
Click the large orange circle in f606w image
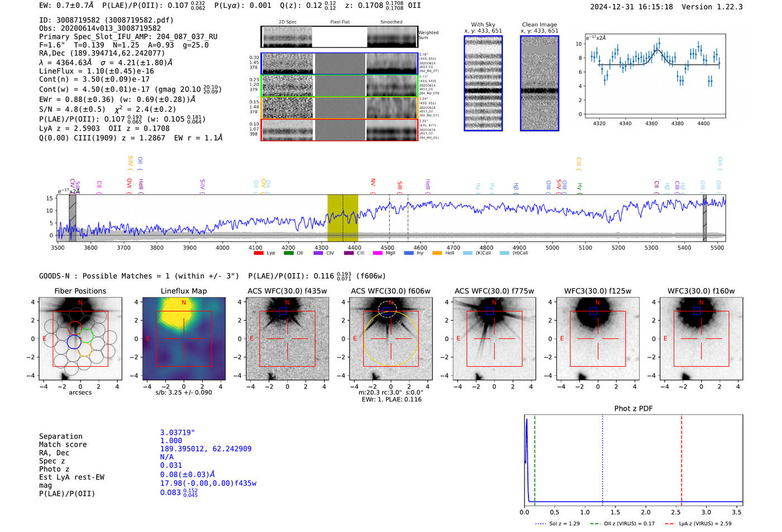[x=390, y=338]
